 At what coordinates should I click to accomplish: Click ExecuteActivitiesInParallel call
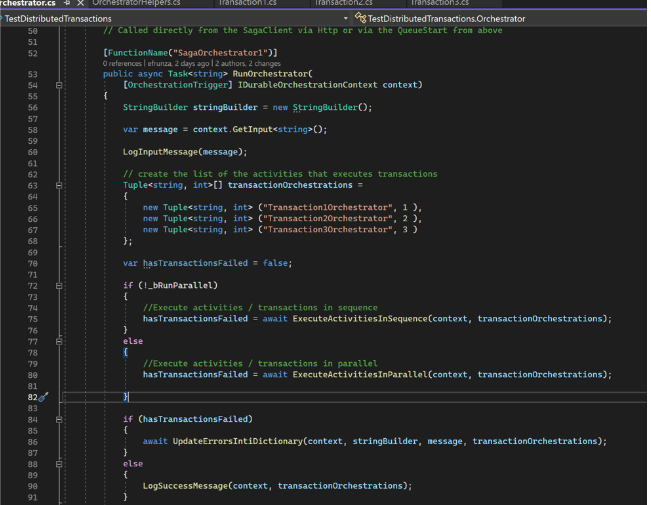(360, 375)
